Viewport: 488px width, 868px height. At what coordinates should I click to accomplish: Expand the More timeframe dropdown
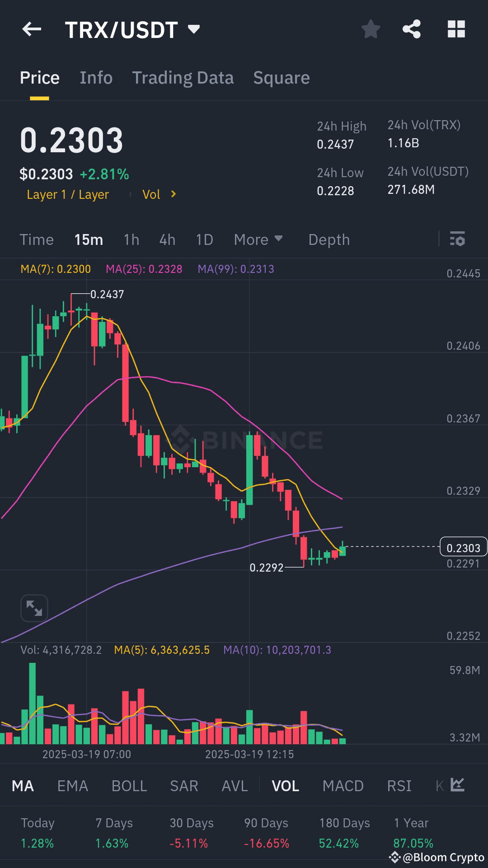258,239
